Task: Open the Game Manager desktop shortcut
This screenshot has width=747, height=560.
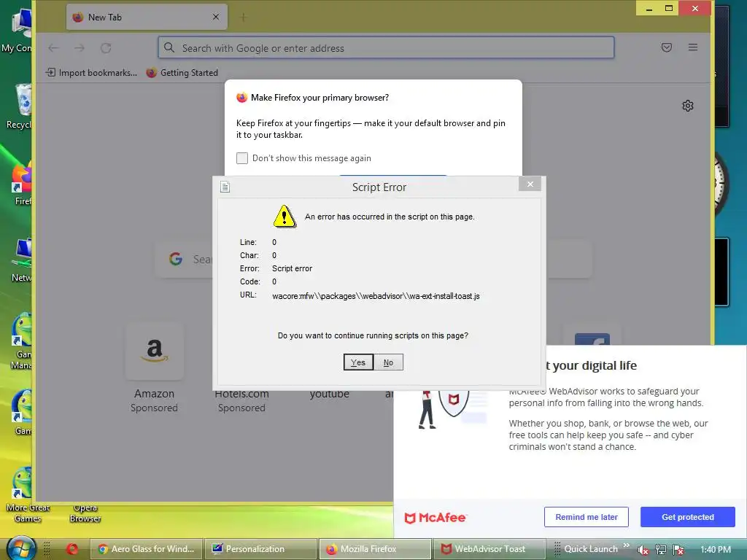Action: pyautogui.click(x=21, y=341)
